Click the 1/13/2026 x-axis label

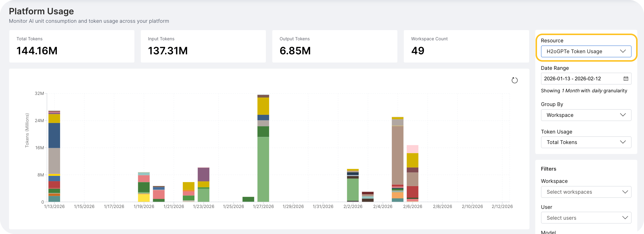(54, 207)
